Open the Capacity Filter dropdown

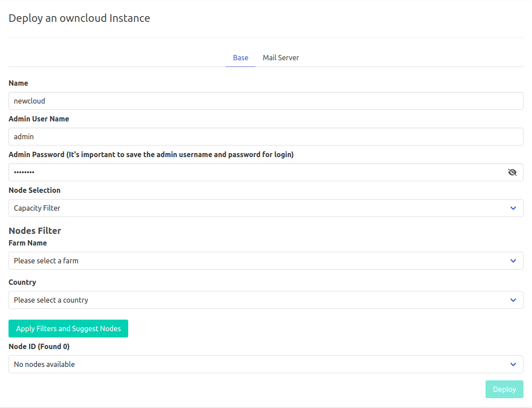(259, 208)
